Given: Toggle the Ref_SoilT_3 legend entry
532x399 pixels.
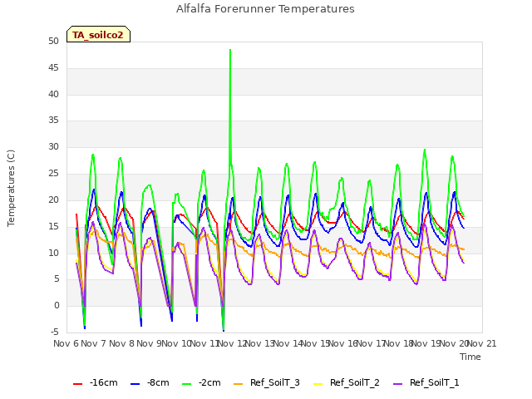Looking at the screenshot, I should coord(267,382).
